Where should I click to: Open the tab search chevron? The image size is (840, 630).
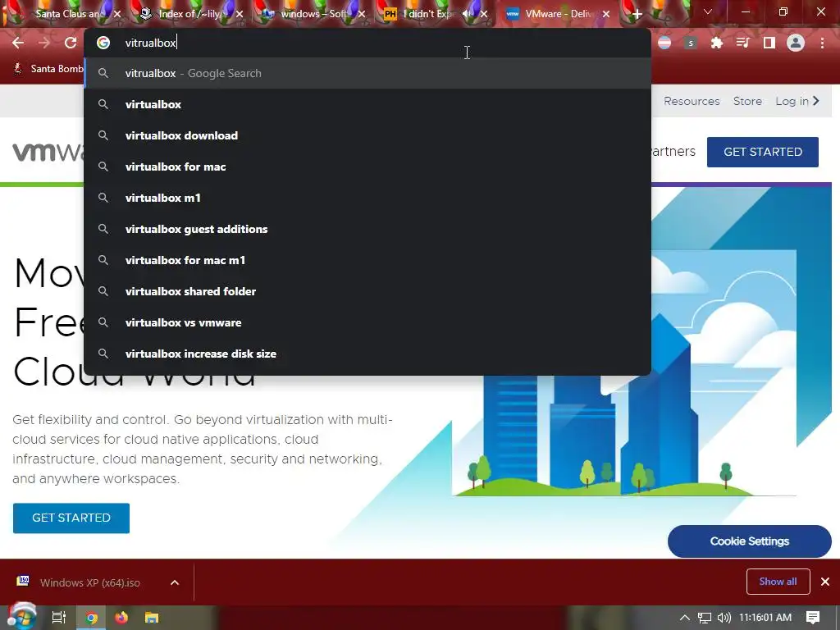708,11
